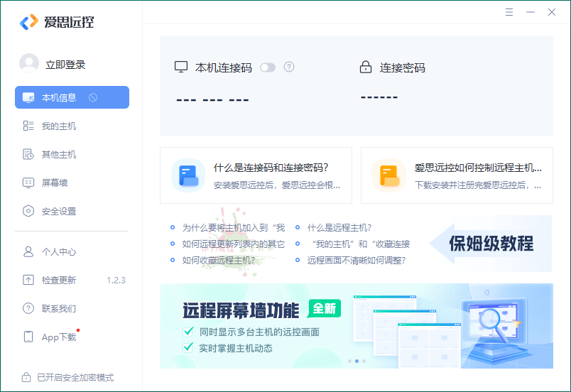Click the user avatar icon

pos(29,64)
